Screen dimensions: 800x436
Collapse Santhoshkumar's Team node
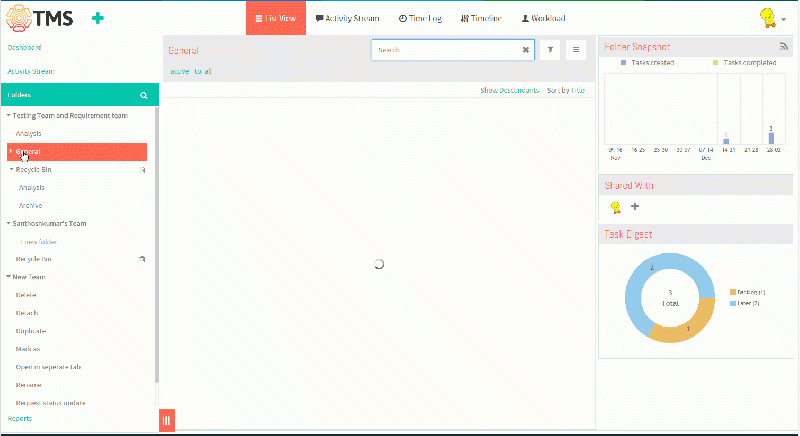coord(8,223)
